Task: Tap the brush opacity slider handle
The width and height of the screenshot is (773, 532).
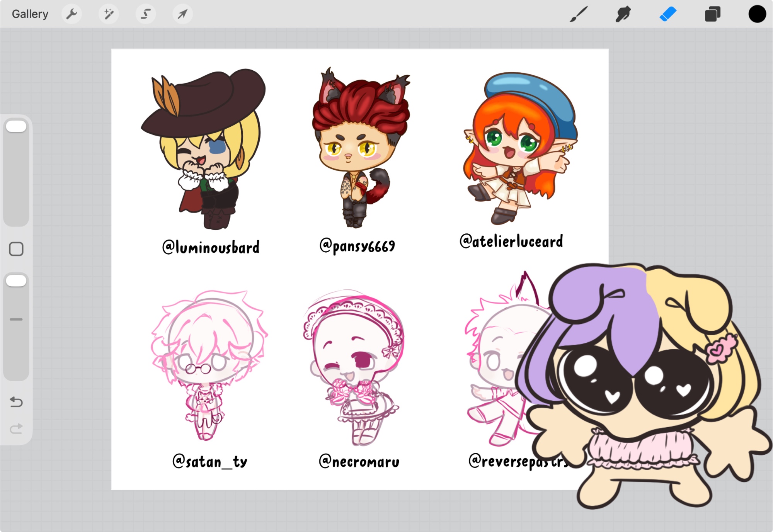Action: 16,281
